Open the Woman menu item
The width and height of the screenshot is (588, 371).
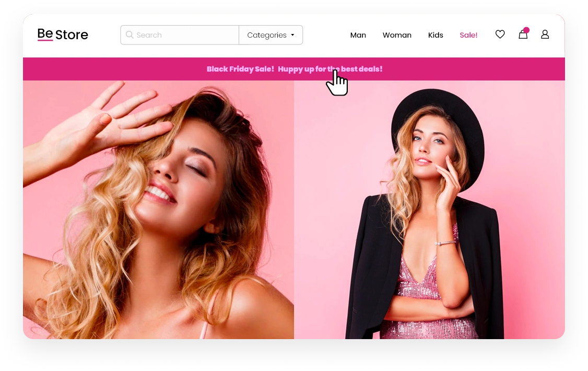click(397, 35)
